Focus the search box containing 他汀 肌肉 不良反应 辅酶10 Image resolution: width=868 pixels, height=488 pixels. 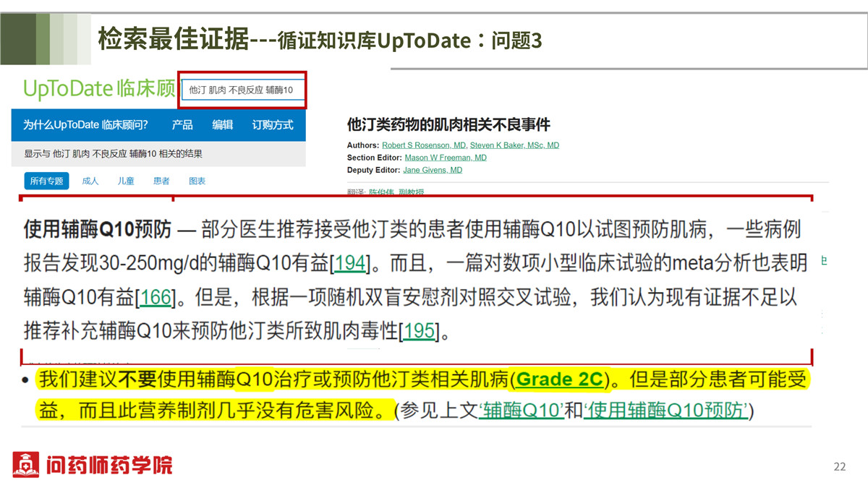click(x=243, y=90)
